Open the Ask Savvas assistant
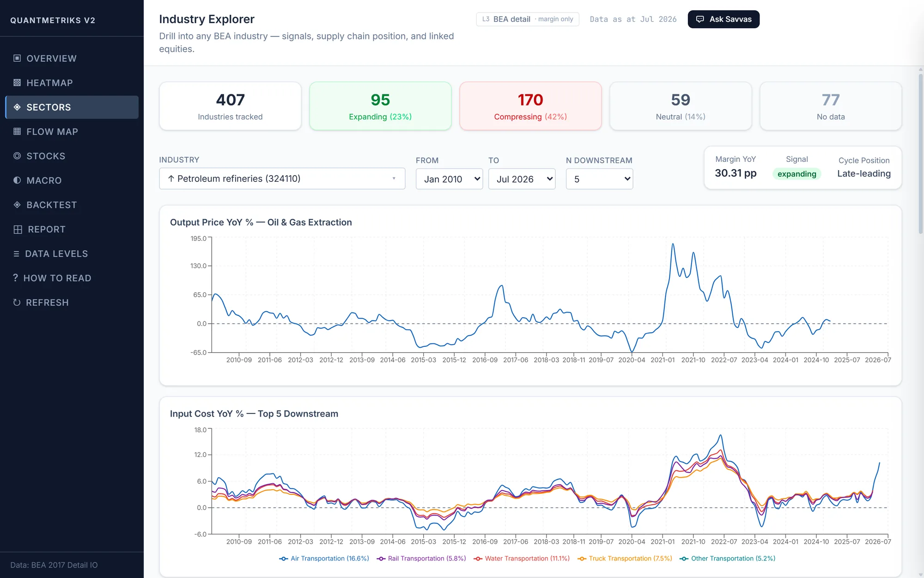The height and width of the screenshot is (578, 924). 723,19
